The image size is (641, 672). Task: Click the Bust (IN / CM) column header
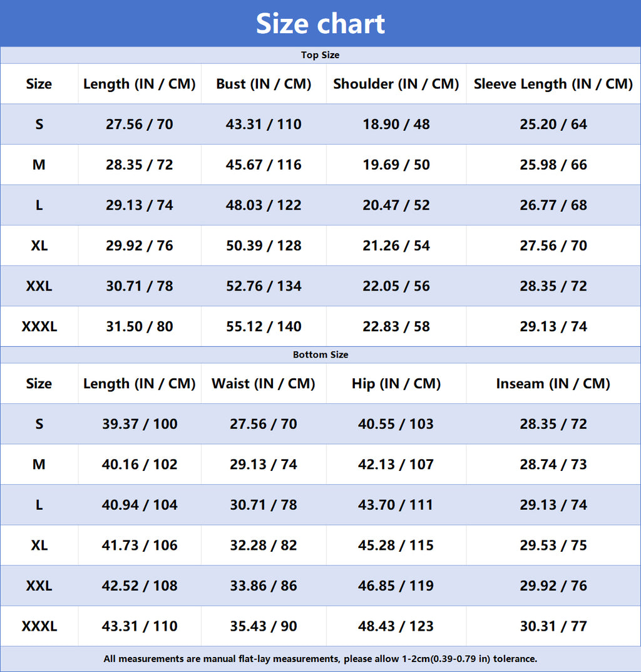click(264, 84)
